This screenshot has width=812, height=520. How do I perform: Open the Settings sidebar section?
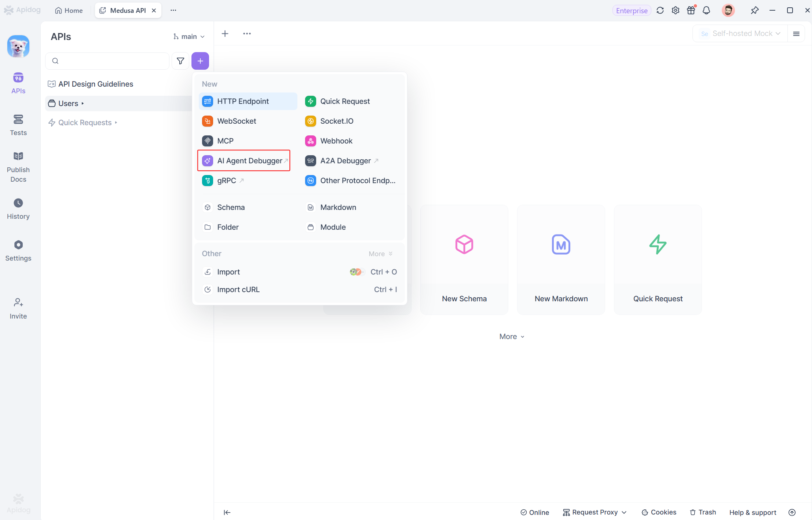coord(18,251)
